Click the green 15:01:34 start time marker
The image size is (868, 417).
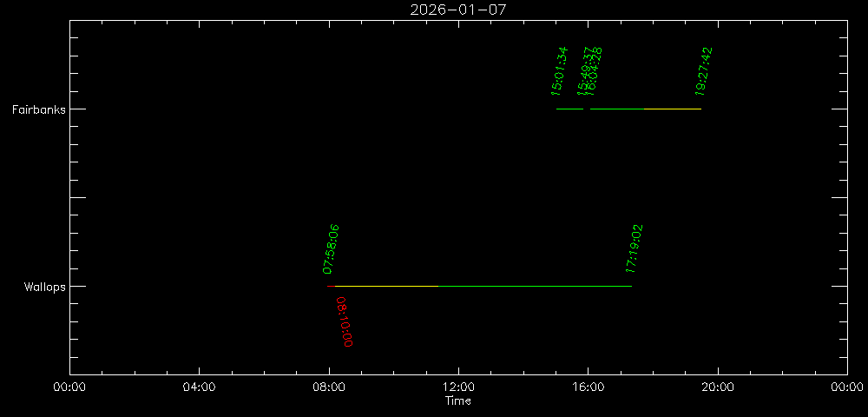559,70
